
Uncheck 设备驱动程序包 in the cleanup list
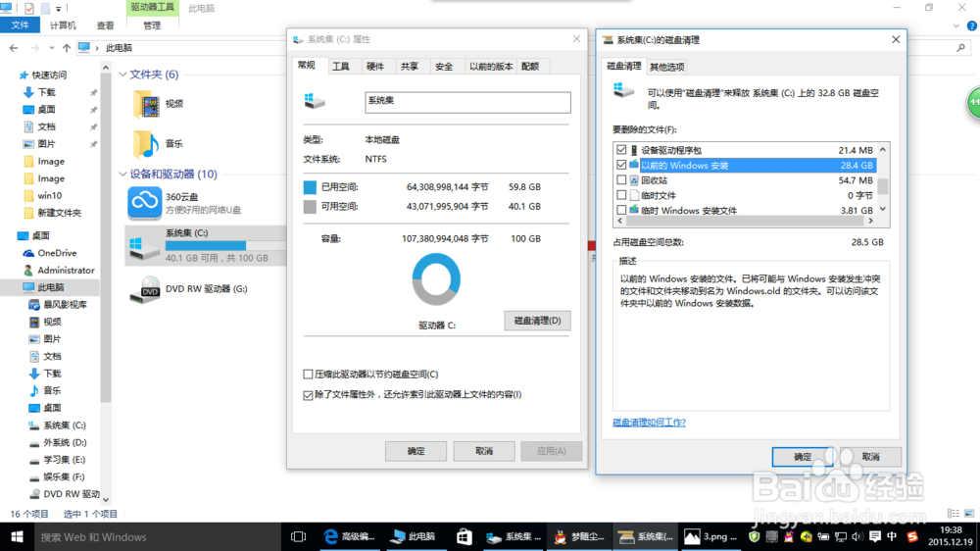(x=621, y=150)
